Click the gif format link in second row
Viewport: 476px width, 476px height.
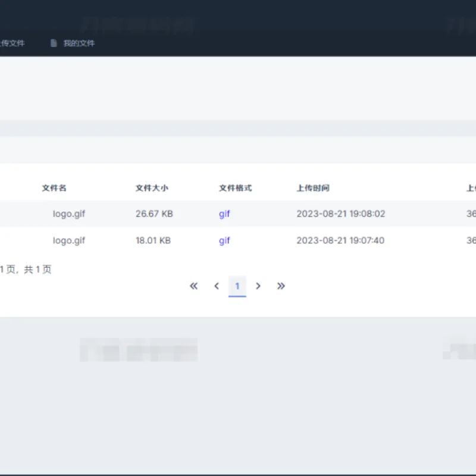tap(224, 241)
